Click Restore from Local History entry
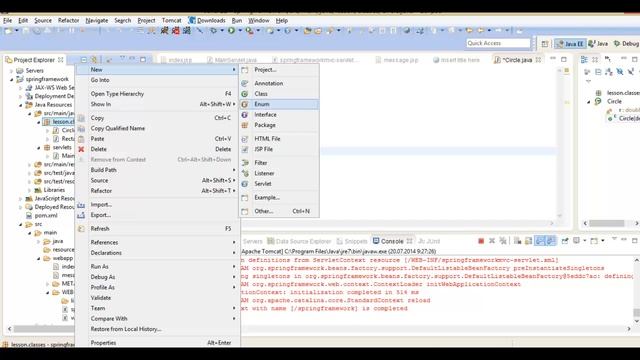640x360 pixels. (x=126, y=329)
